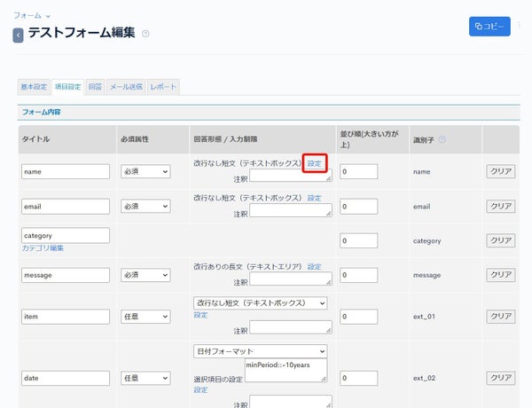Click クリア button for message row
This screenshot has width=532, height=408.
(501, 275)
